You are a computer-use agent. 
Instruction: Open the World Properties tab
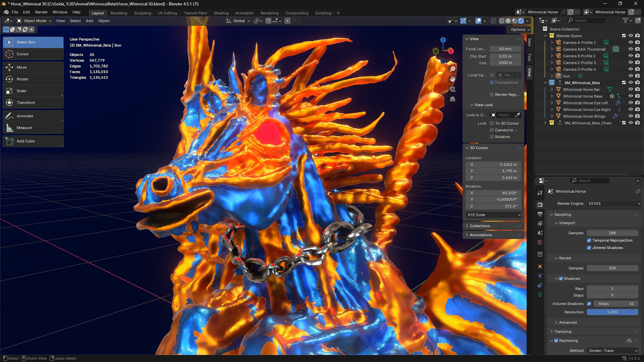tap(540, 242)
